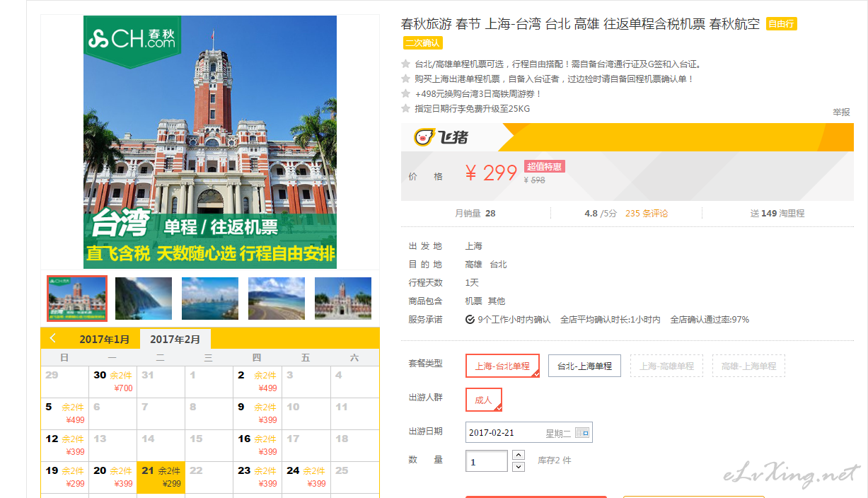
Task: Pick calendar date 12 priced ¥399
Action: [64, 445]
